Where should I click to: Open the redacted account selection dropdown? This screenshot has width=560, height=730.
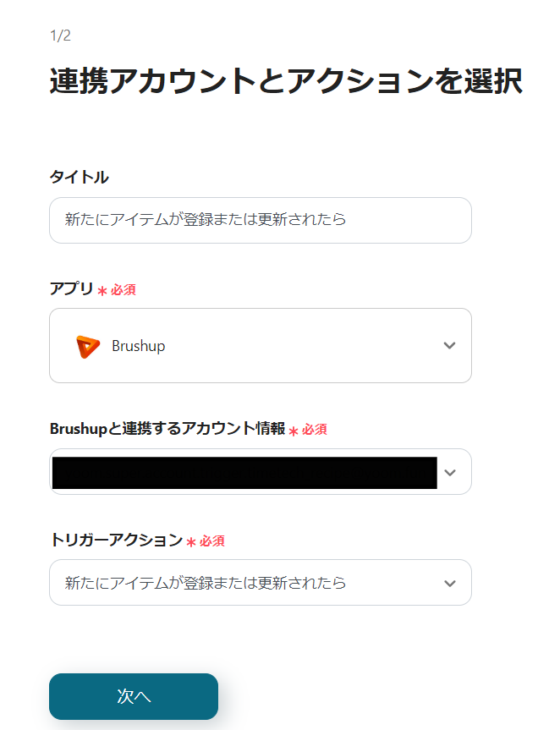[x=245, y=472]
